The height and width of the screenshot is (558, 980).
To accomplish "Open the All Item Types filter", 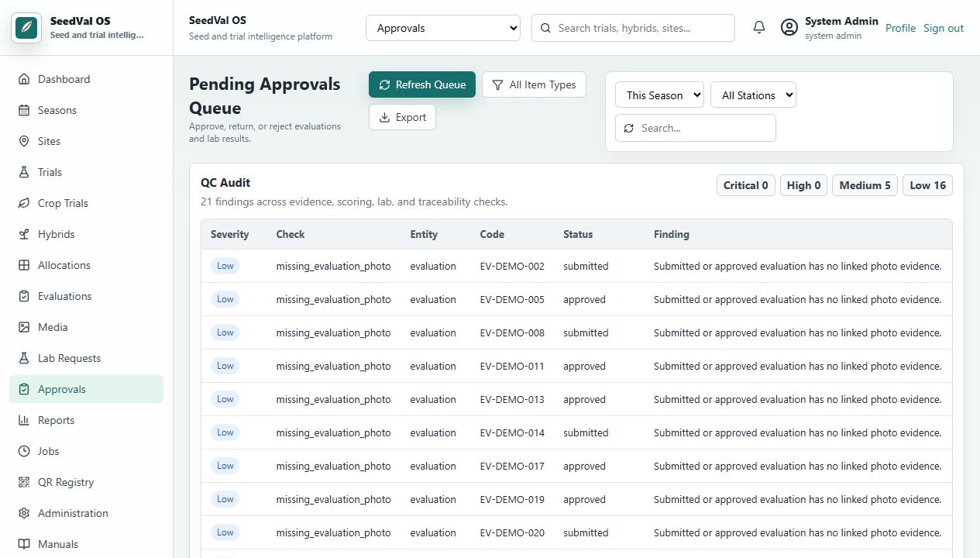I will [x=534, y=84].
